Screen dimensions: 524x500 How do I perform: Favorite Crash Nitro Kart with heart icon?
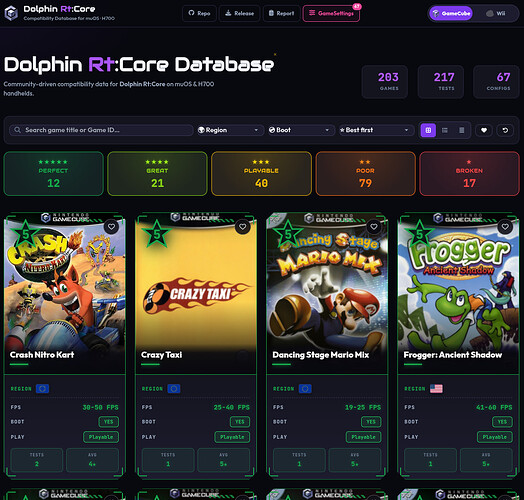(111, 227)
